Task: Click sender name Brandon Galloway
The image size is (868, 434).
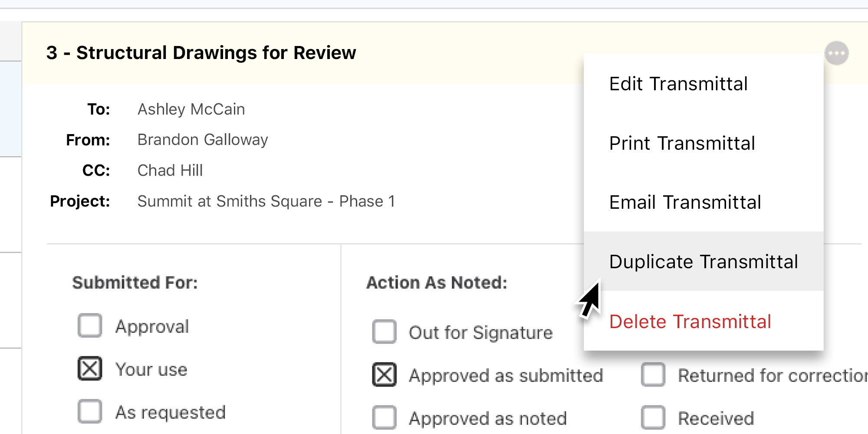Action: click(x=203, y=140)
